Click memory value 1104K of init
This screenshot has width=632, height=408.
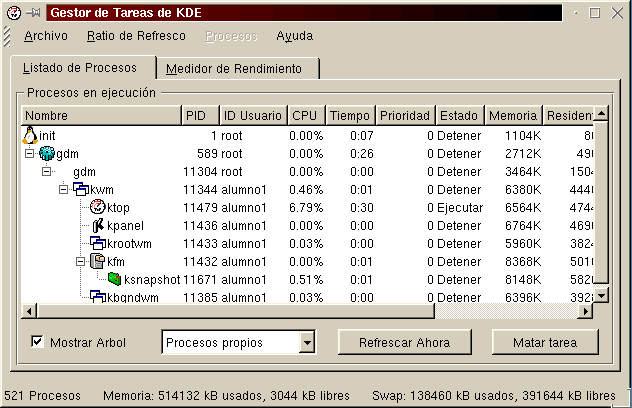tap(523, 136)
